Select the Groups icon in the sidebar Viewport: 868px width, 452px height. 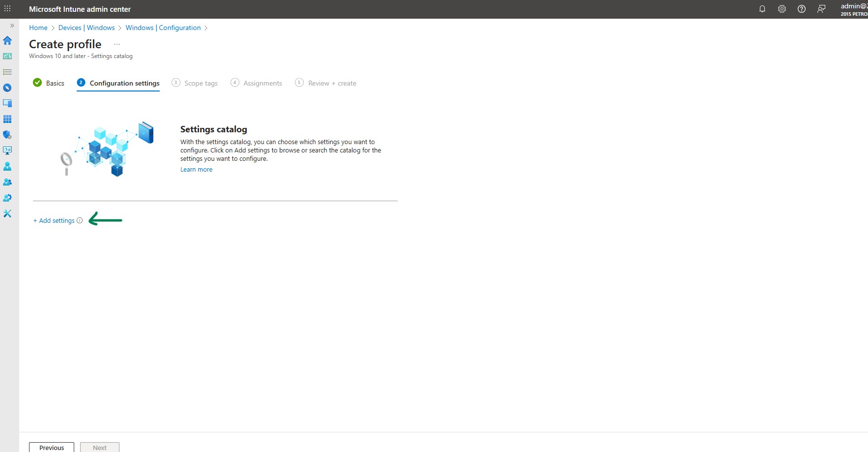point(7,181)
